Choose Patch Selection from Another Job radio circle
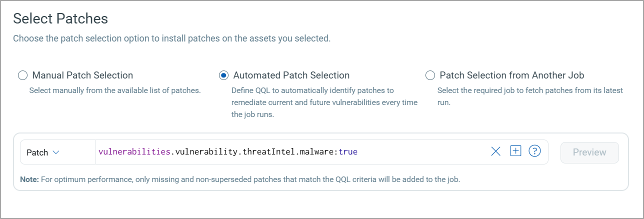The image size is (644, 219). 430,75
